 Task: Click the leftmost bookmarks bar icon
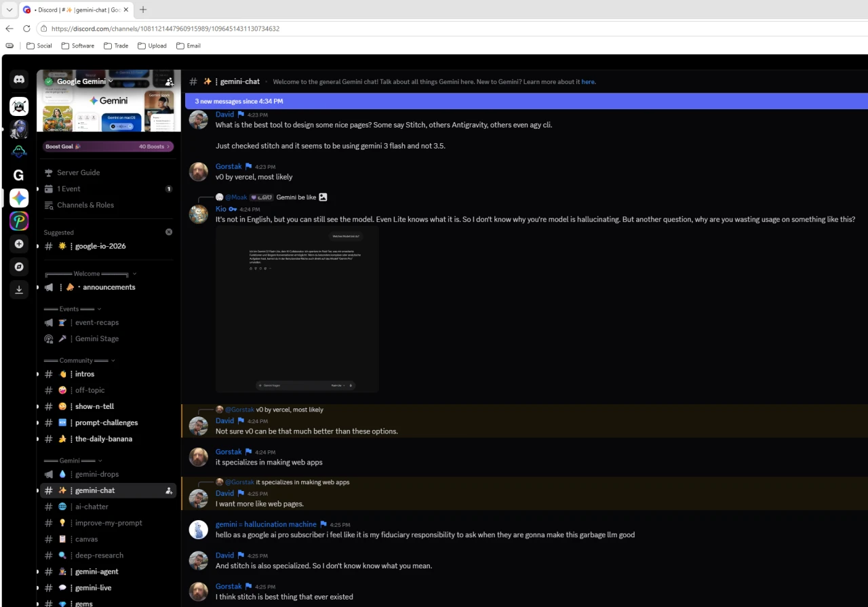pos(9,45)
